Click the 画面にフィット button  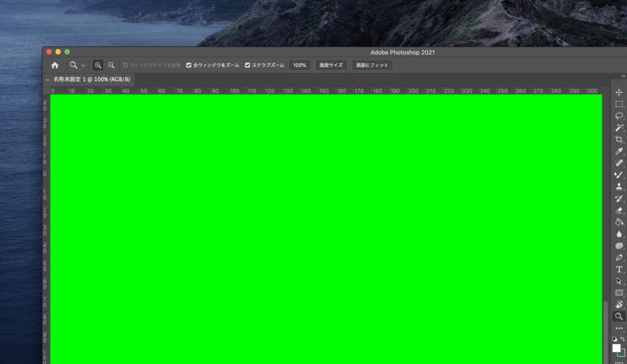click(x=372, y=65)
